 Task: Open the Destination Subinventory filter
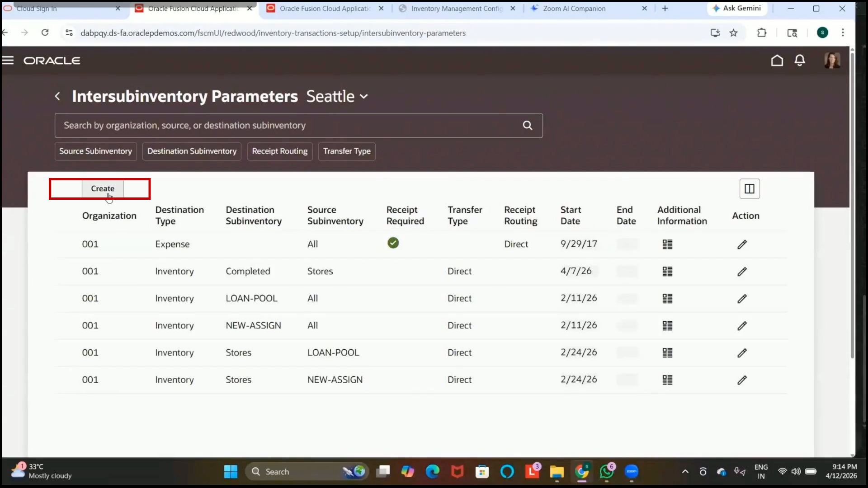192,151
